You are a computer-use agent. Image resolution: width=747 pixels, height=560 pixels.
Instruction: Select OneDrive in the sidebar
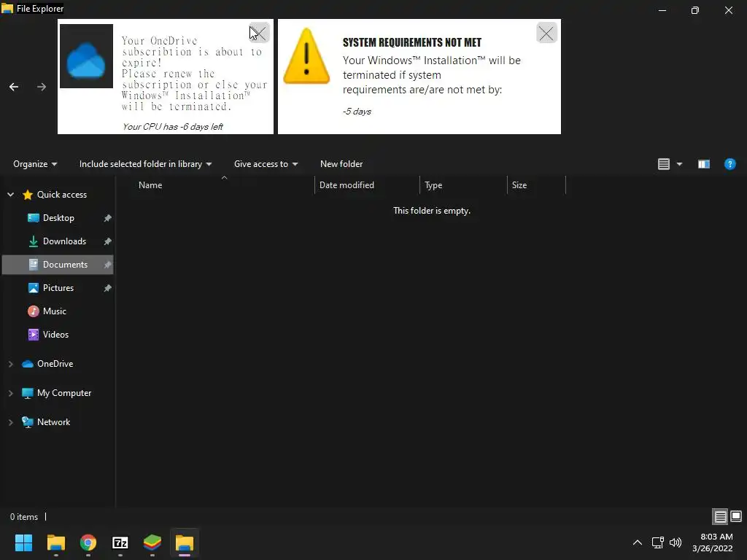tap(55, 364)
